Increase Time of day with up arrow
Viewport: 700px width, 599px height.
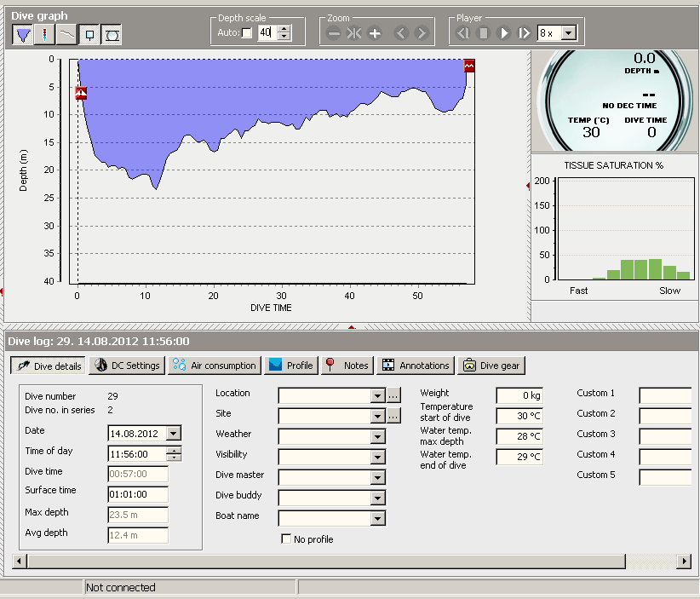coord(174,450)
